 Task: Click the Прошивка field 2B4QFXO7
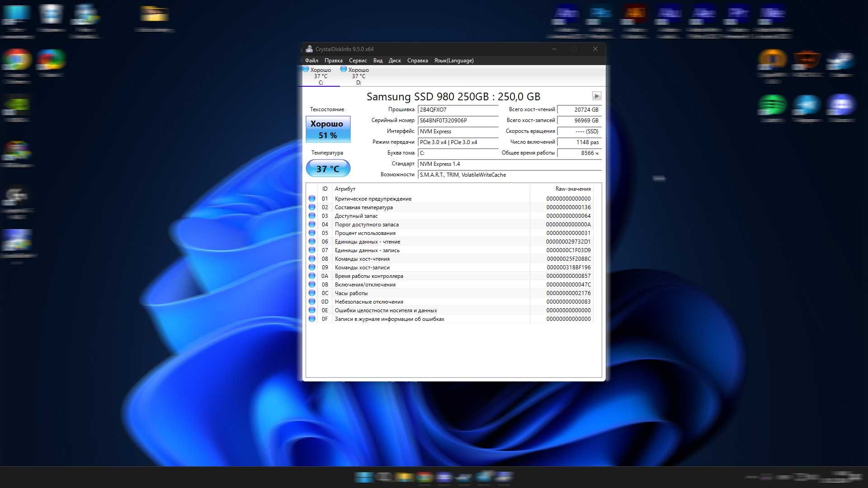click(x=458, y=110)
